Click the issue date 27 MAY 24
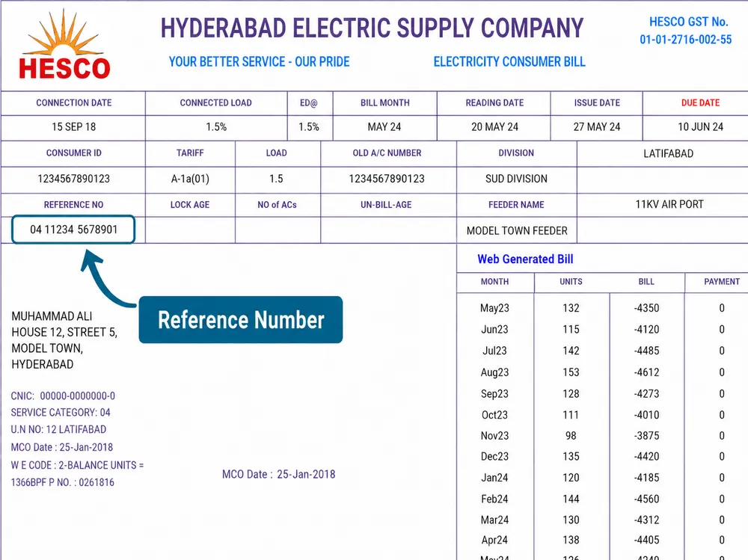 [597, 127]
